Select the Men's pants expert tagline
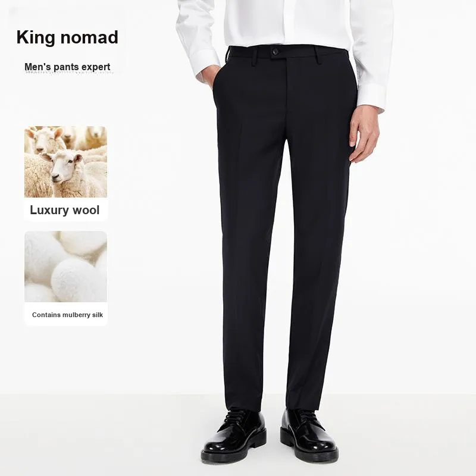Viewport: 476px width, 476px height. point(67,67)
